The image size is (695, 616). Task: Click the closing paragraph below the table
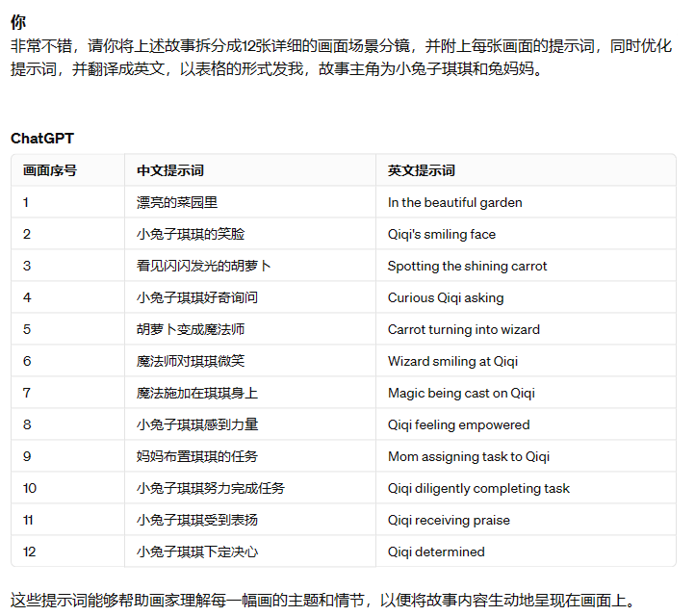click(x=323, y=601)
